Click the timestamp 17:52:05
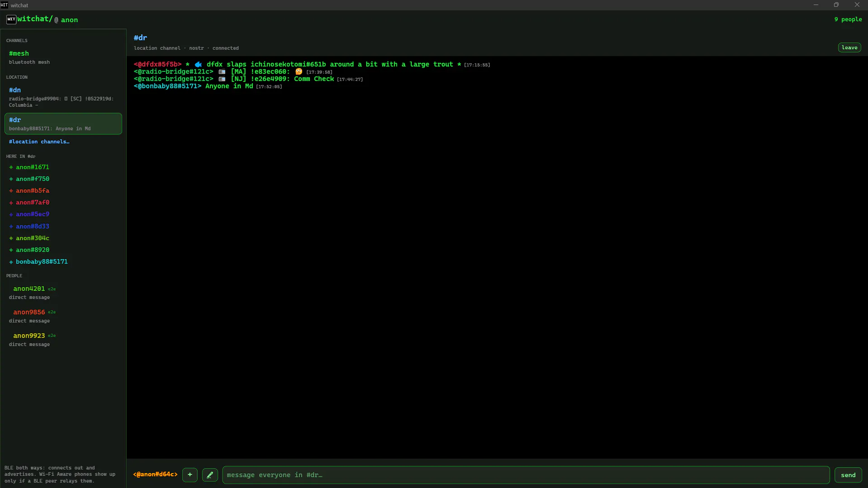The image size is (868, 488). click(x=269, y=87)
